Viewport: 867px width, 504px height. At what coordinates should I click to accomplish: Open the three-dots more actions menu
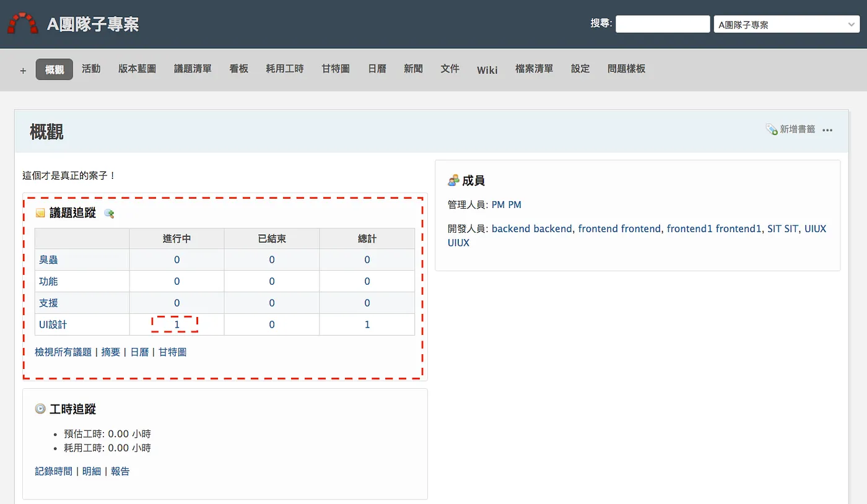(827, 130)
